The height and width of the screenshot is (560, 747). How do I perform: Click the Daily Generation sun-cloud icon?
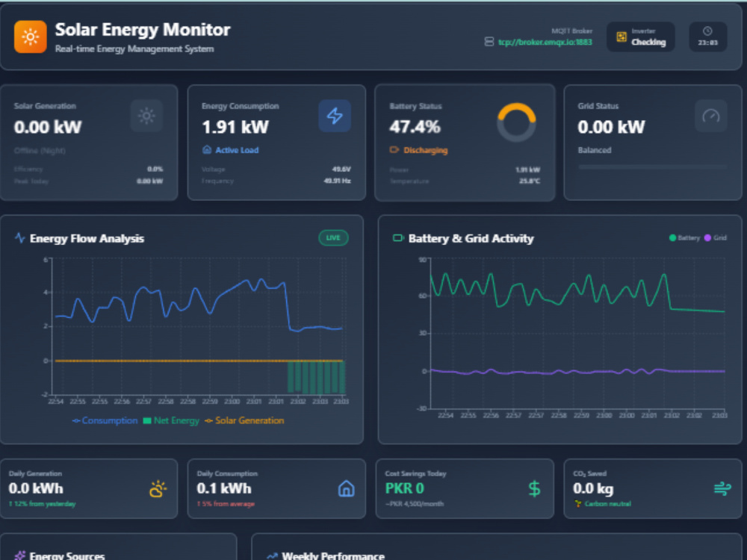click(158, 489)
